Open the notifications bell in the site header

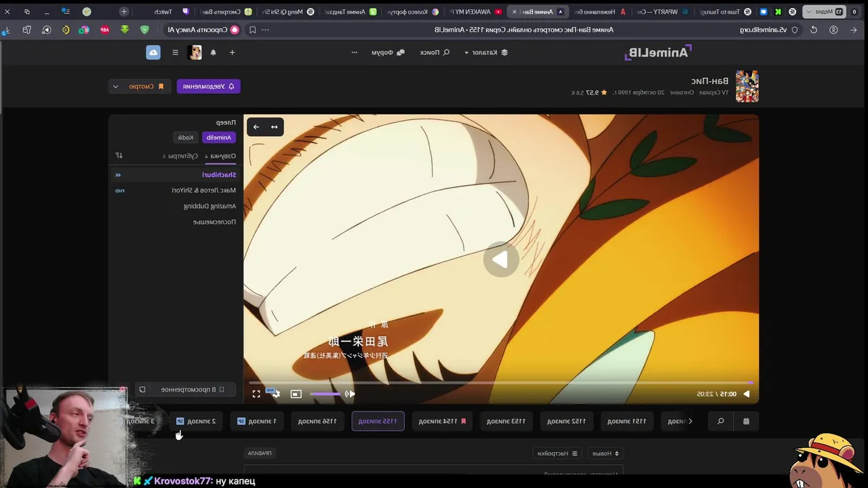coord(213,52)
